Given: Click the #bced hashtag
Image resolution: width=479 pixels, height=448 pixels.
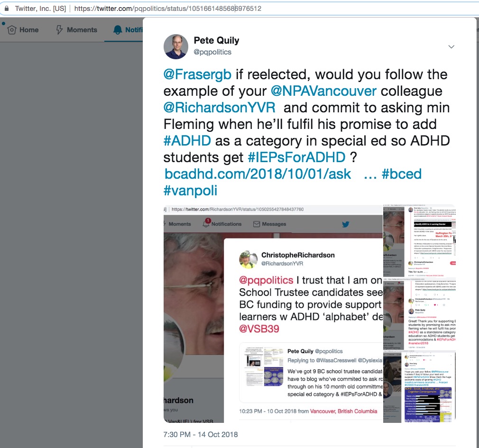Looking at the screenshot, I should (402, 174).
